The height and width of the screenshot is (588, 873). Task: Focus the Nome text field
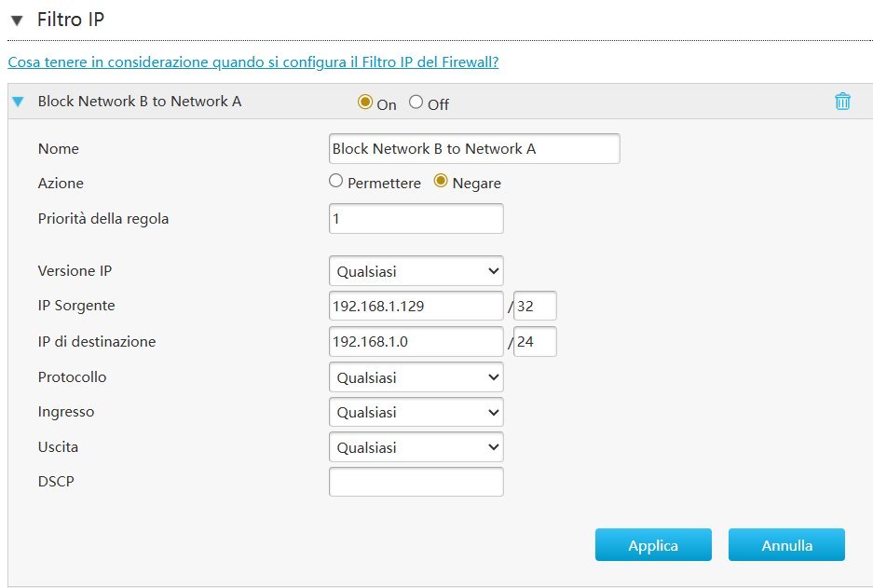pyautogui.click(x=474, y=149)
